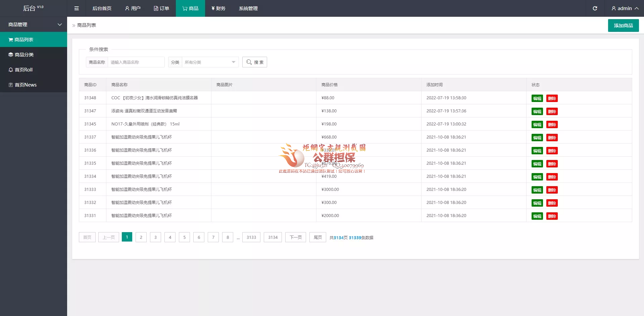Open 首页Roll in the sidebar
The image size is (644, 316).
point(23,69)
